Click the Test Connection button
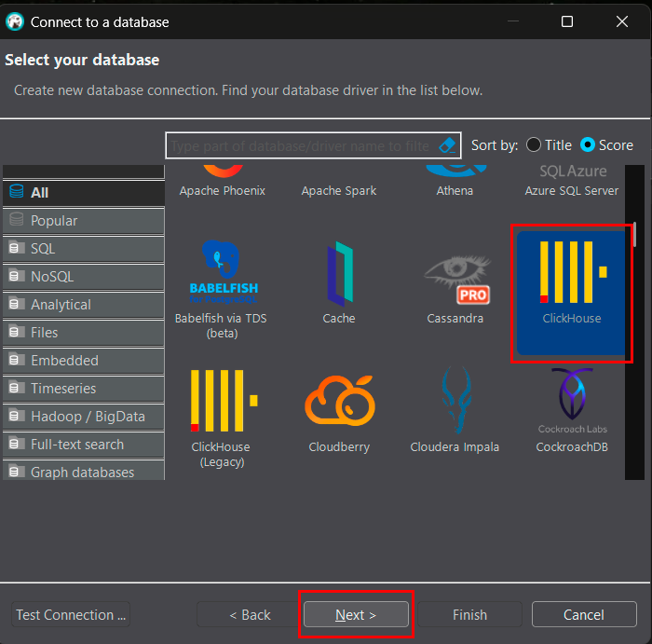 pos(71,615)
